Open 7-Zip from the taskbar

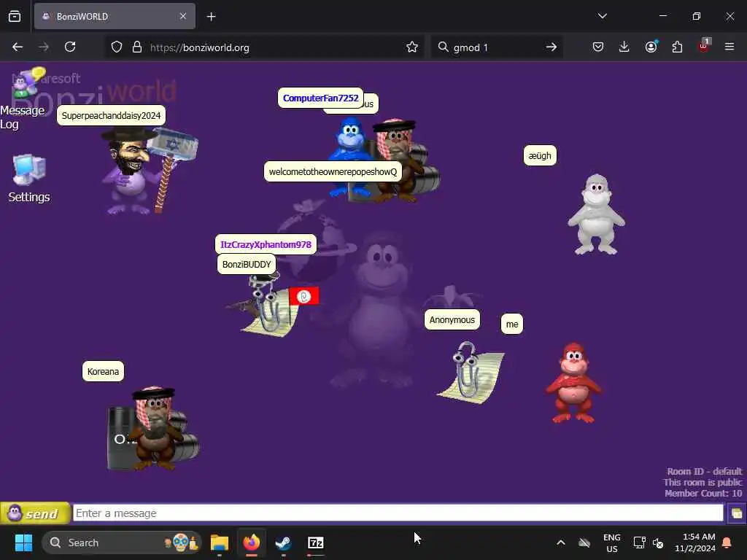tap(315, 542)
